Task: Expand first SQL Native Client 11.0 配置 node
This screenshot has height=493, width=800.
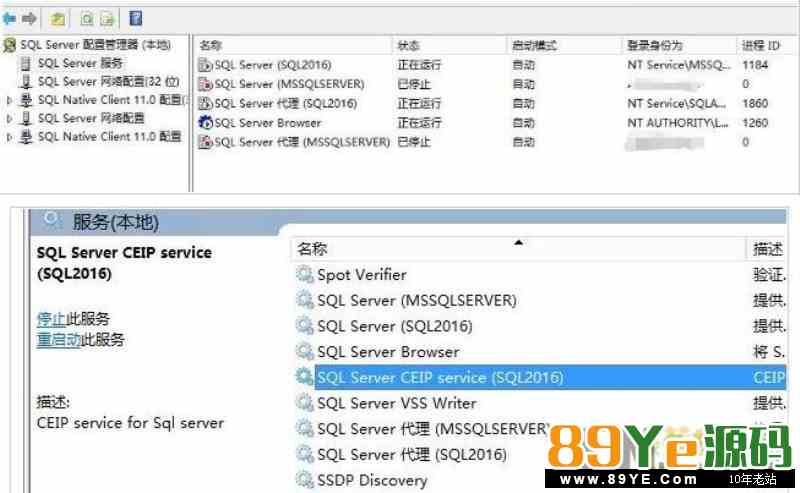Action: coord(9,101)
